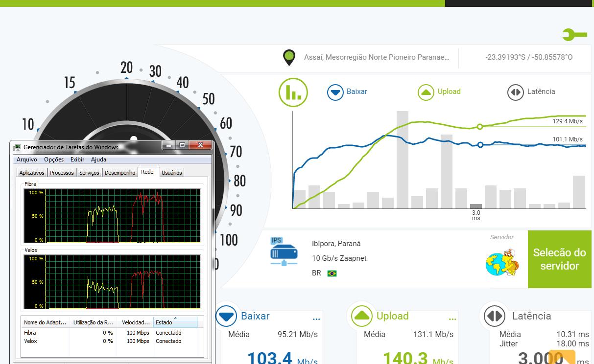
Task: Sort by Nome do Adaptador column header
Action: pos(46,322)
